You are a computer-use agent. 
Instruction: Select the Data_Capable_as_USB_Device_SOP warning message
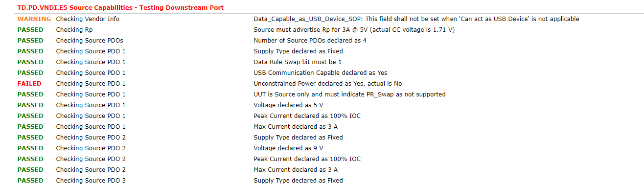416,19
